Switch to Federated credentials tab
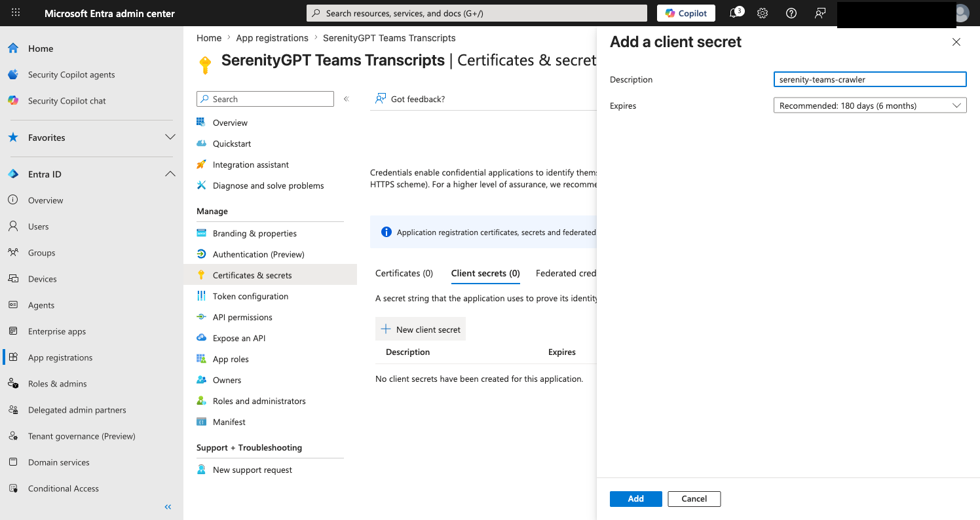The image size is (980, 520). coord(566,273)
